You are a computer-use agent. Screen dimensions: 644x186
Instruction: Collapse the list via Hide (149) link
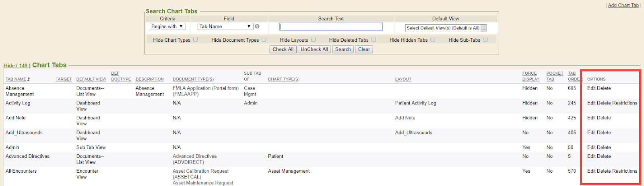(16, 65)
